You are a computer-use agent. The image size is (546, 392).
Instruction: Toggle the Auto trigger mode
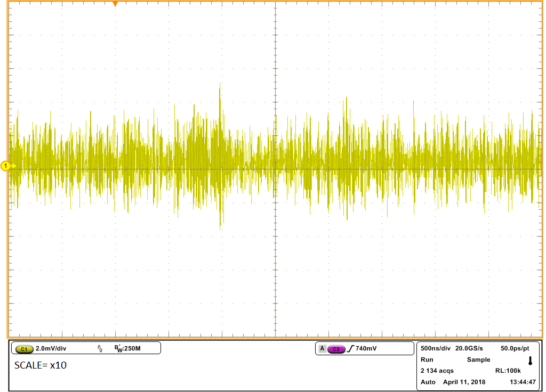click(x=428, y=382)
